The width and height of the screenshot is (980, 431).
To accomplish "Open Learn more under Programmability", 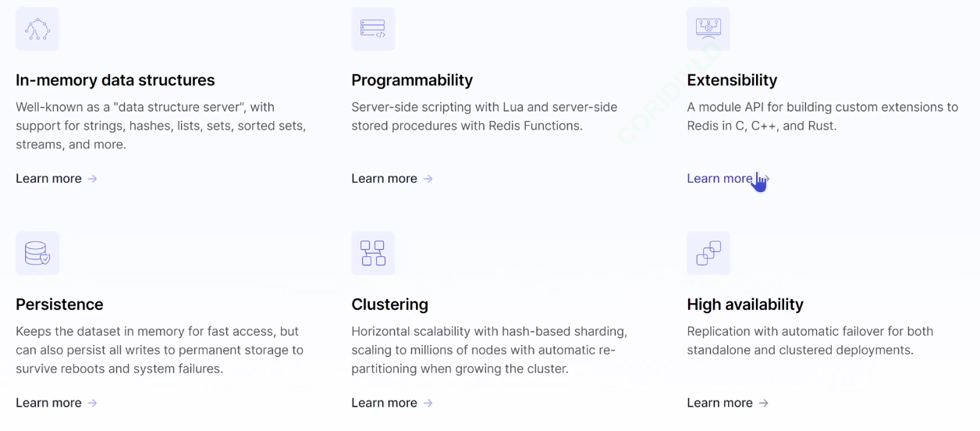I will tap(384, 179).
